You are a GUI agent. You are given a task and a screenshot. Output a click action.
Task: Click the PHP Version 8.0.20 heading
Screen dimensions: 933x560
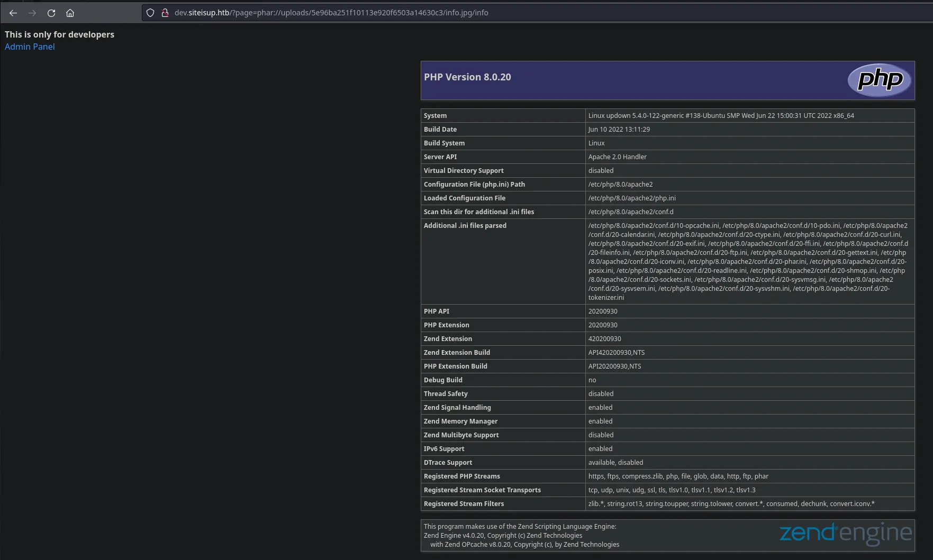point(467,77)
